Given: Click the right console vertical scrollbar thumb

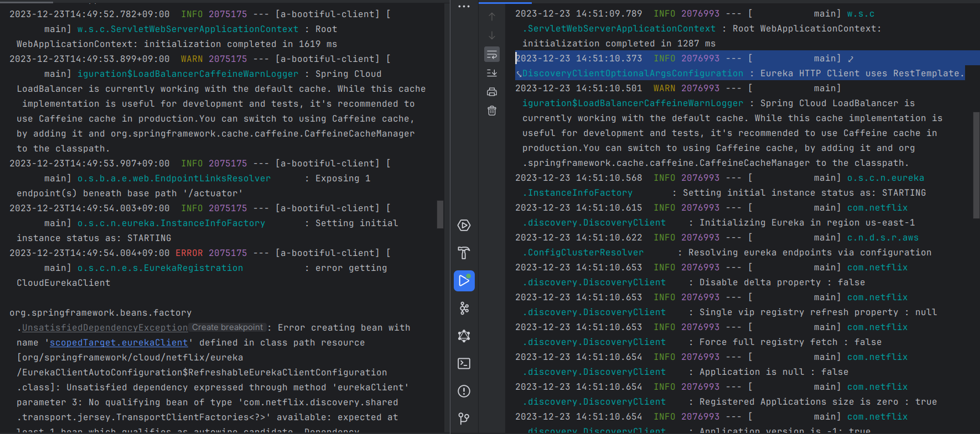Looking at the screenshot, I should point(976,165).
